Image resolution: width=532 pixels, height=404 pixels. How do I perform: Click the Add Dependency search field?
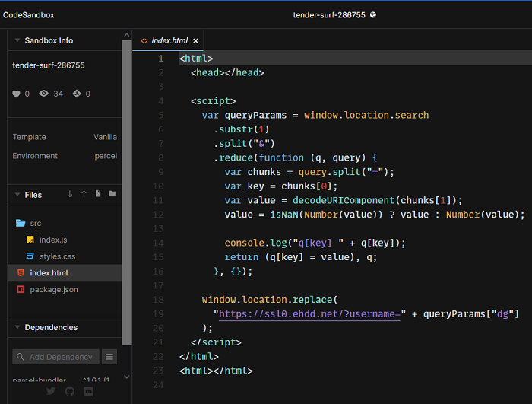click(56, 357)
